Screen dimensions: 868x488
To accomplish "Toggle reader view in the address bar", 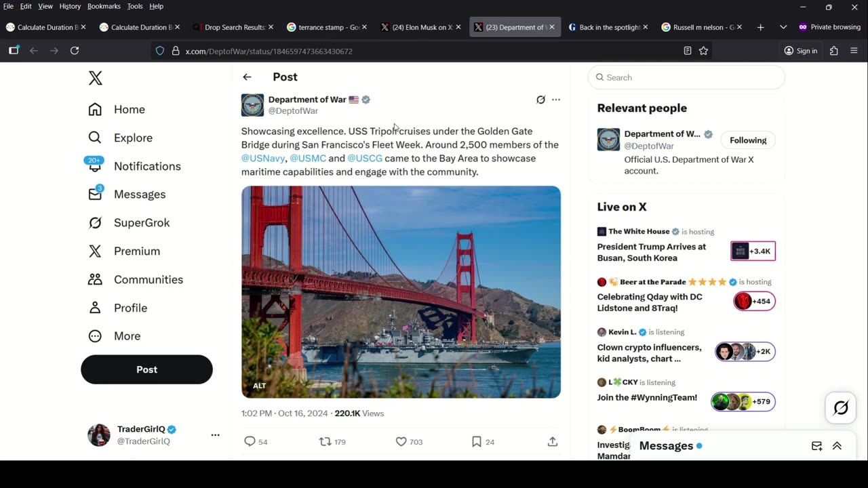I will point(688,51).
